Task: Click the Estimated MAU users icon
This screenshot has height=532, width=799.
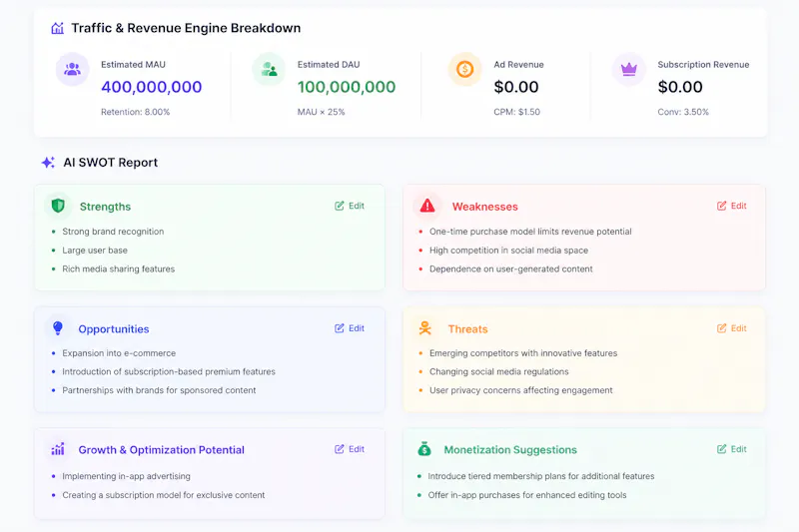Action: click(x=72, y=69)
